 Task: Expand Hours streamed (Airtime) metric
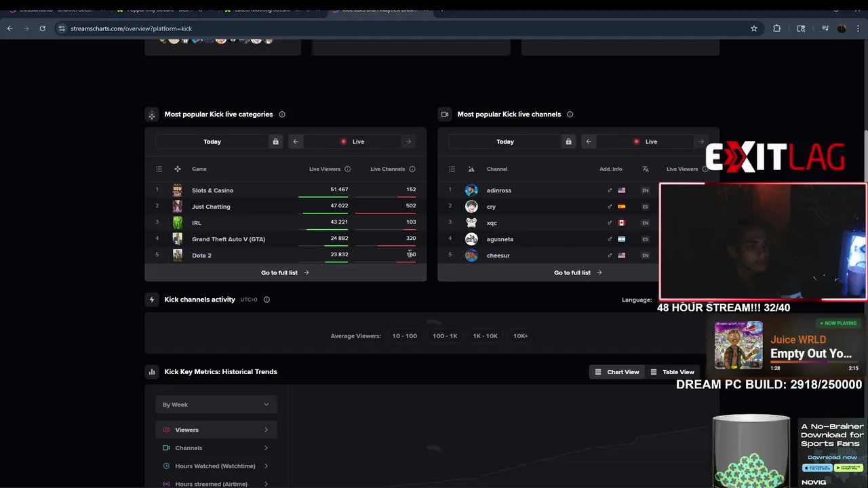coord(216,484)
